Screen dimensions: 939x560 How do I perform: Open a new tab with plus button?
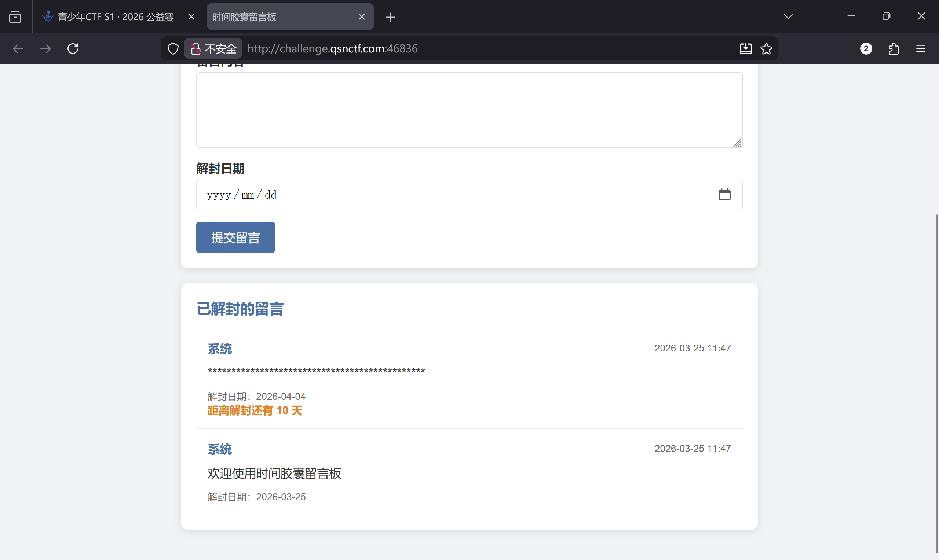coord(390,17)
